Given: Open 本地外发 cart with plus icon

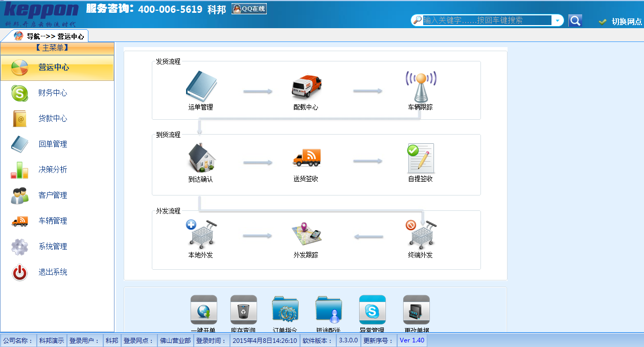Looking at the screenshot, I should 201,234.
